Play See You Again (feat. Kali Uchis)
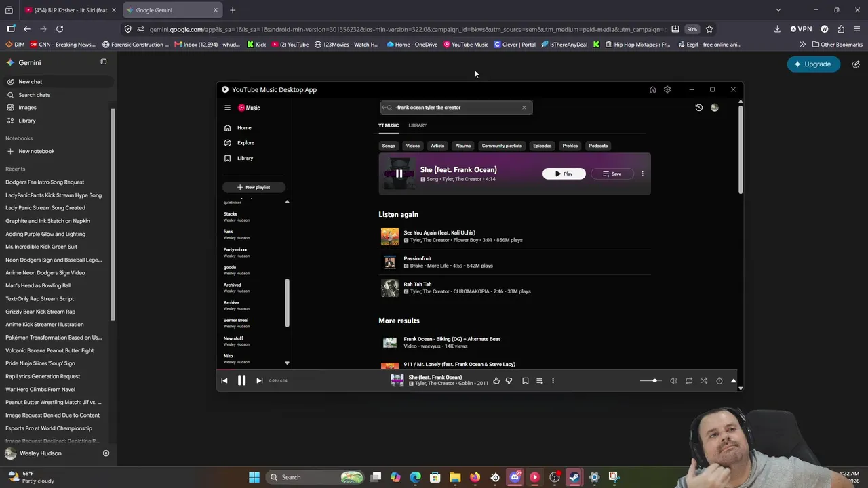 [x=390, y=237]
